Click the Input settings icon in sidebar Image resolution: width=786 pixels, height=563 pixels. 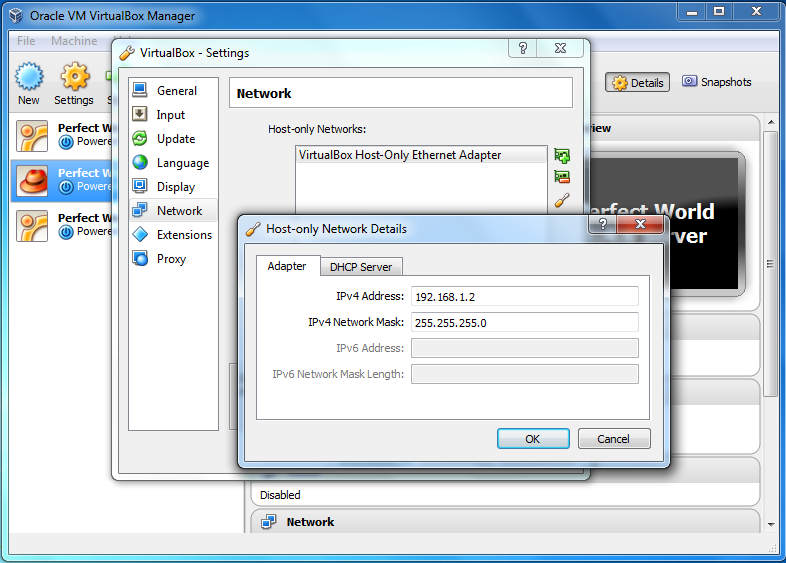pyautogui.click(x=140, y=114)
